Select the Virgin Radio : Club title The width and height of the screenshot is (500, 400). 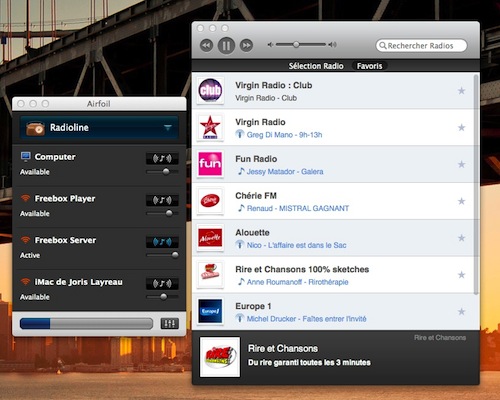[274, 85]
